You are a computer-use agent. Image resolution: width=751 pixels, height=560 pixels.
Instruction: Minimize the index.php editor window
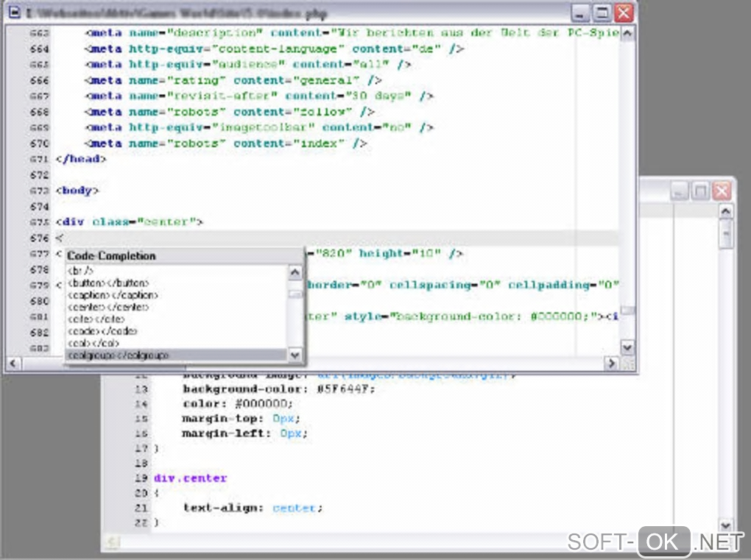(580, 13)
